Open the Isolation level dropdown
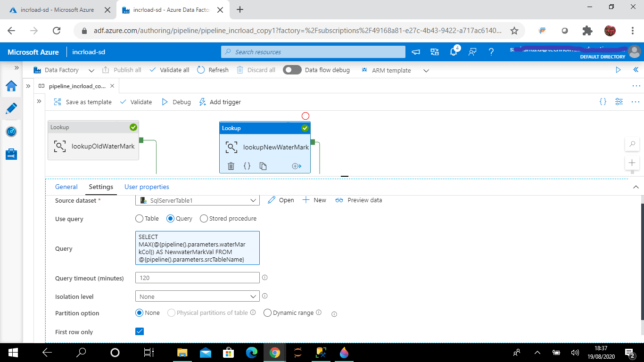 click(198, 296)
